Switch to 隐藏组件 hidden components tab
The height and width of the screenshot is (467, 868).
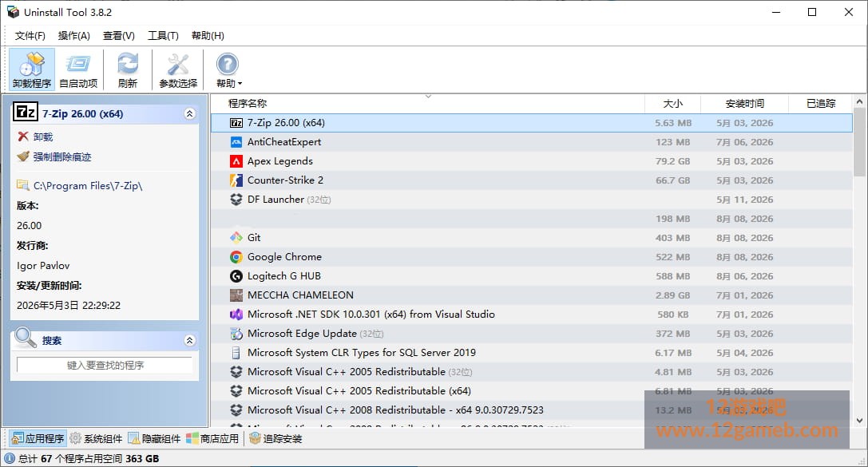154,438
